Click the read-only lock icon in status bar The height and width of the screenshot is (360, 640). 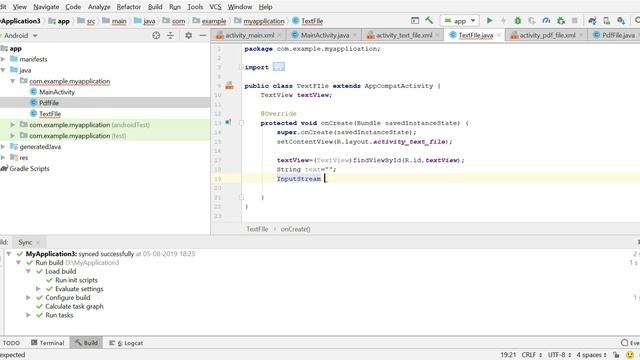click(x=616, y=355)
